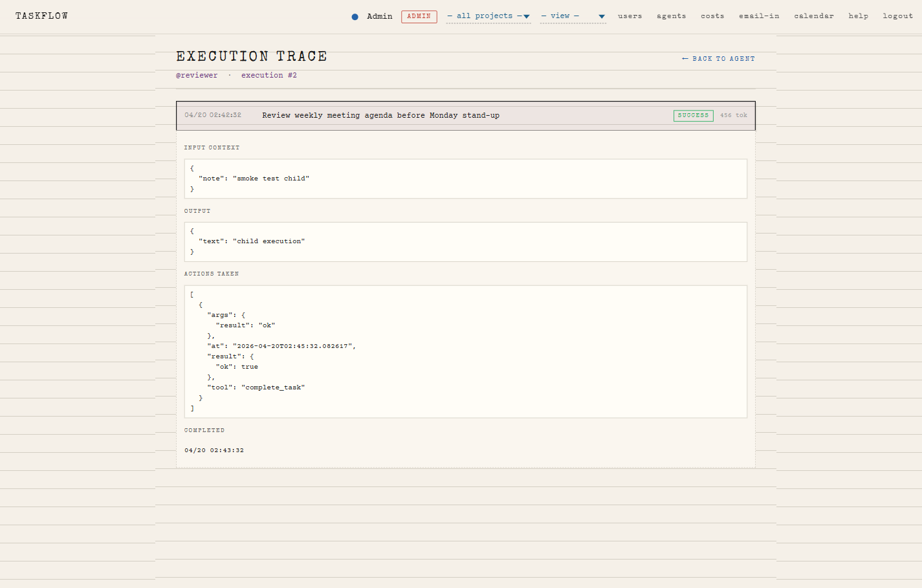Click the SUCCESS status badge
The width and height of the screenshot is (922, 588).
tap(693, 116)
